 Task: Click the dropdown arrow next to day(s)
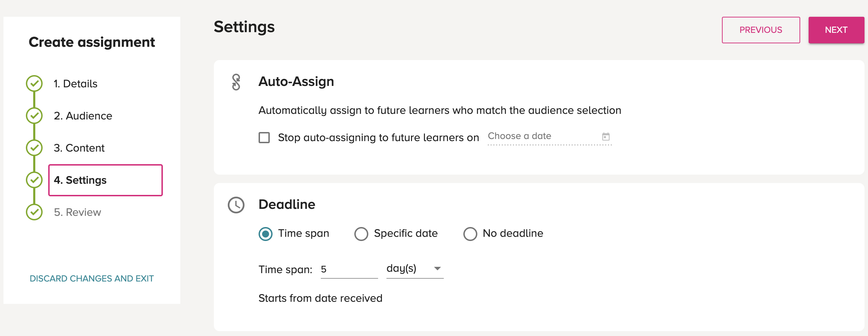coord(437,269)
